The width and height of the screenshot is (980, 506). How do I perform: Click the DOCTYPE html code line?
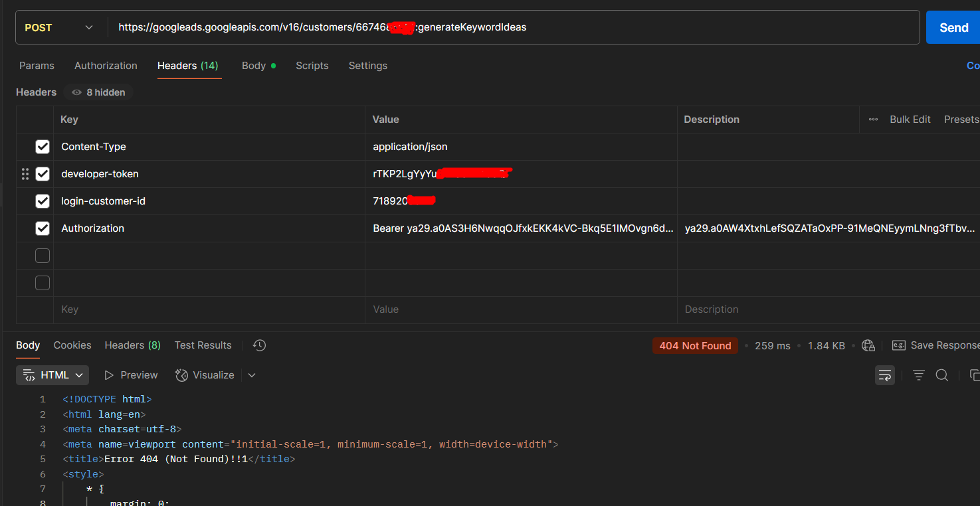[x=107, y=399]
